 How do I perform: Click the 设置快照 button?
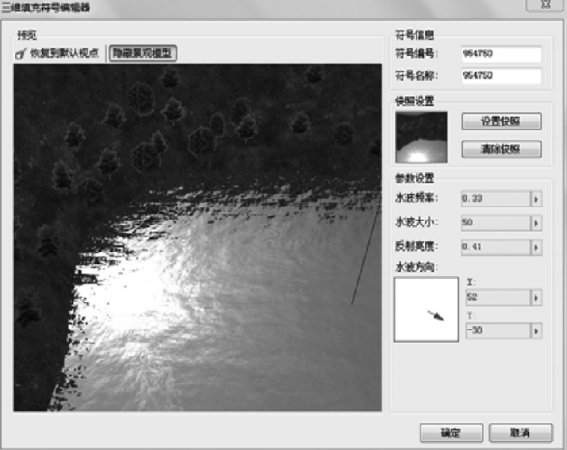point(501,121)
